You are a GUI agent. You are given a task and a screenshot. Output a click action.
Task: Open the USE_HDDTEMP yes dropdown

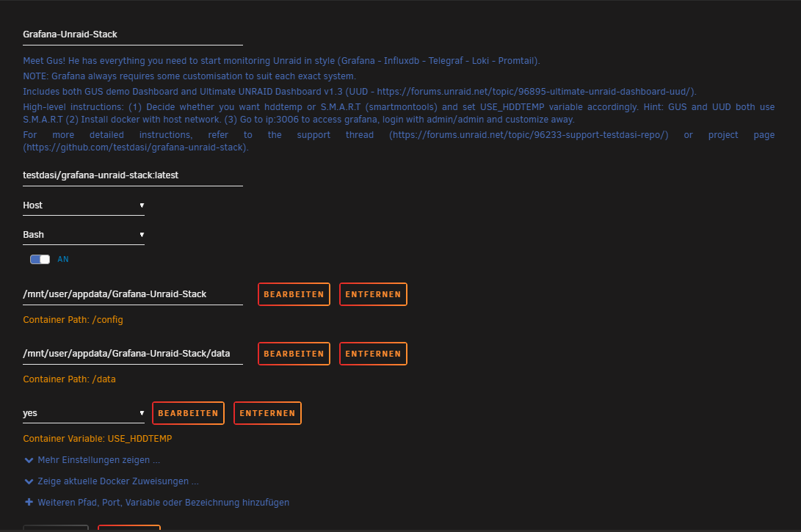84,413
